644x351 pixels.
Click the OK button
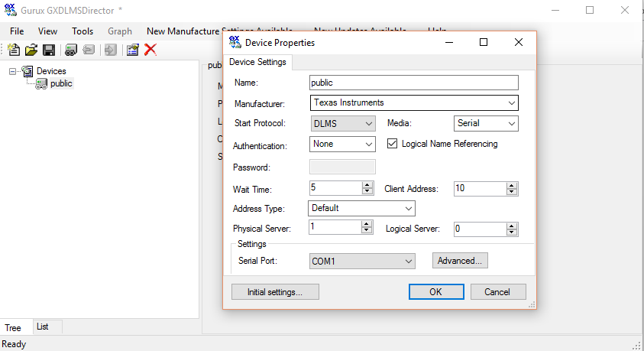[436, 292]
